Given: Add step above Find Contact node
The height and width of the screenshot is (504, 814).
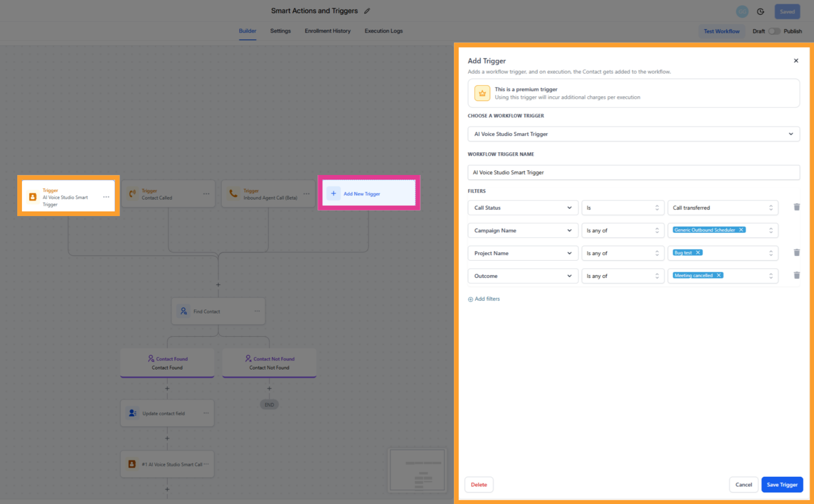Looking at the screenshot, I should pyautogui.click(x=218, y=285).
